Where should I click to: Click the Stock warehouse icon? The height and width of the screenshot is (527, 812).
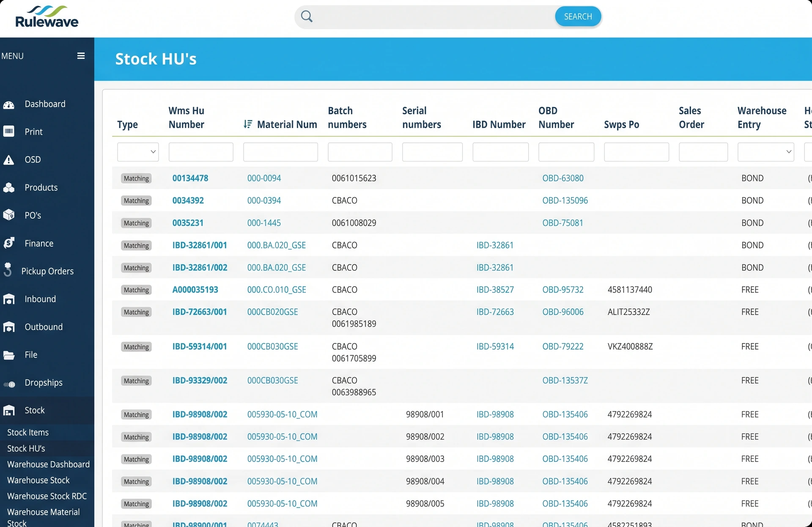point(9,410)
